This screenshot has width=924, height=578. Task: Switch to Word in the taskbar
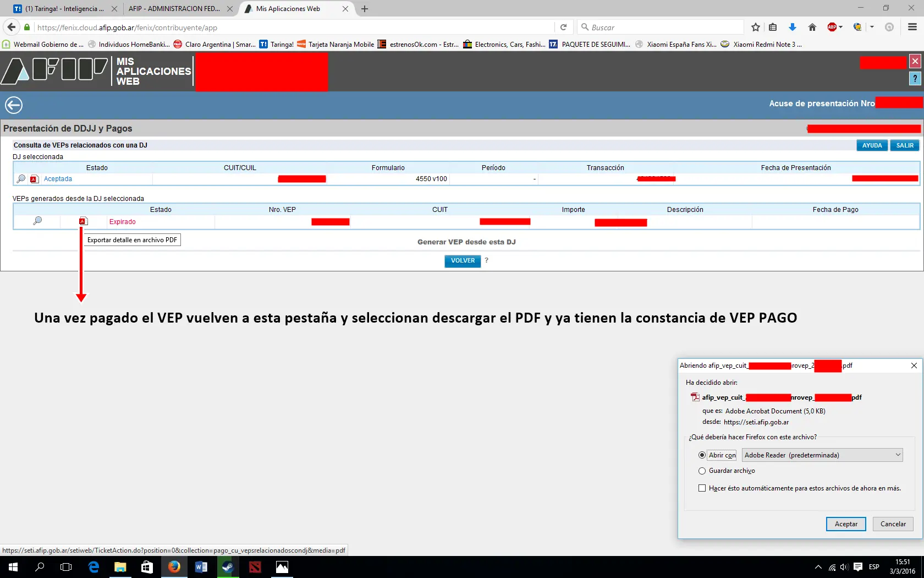tap(201, 567)
